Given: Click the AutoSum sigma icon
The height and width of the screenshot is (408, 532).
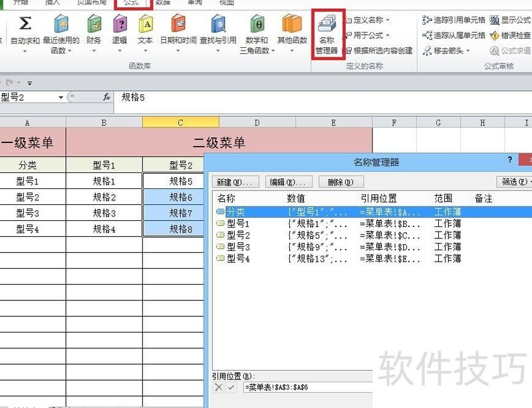Looking at the screenshot, I should pyautogui.click(x=25, y=23).
